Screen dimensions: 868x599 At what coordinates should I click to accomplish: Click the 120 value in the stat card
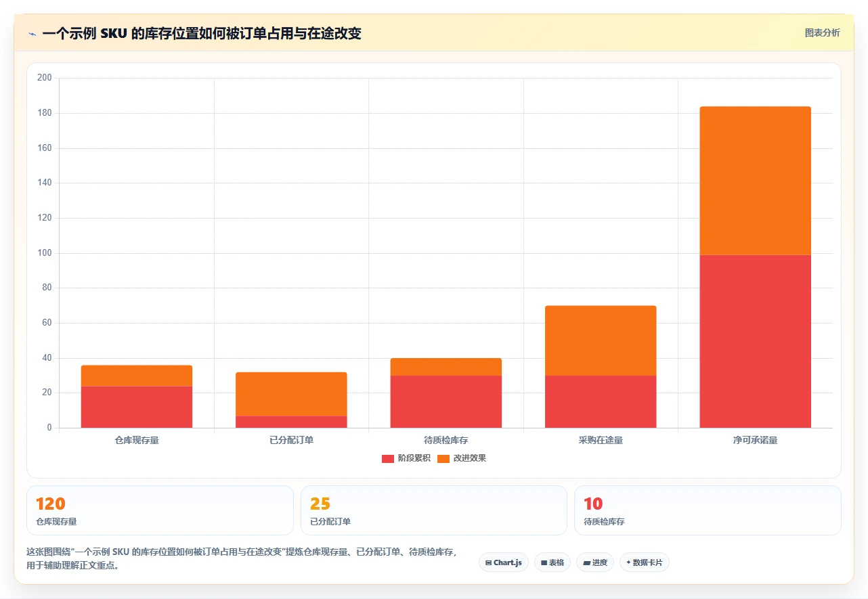(51, 504)
